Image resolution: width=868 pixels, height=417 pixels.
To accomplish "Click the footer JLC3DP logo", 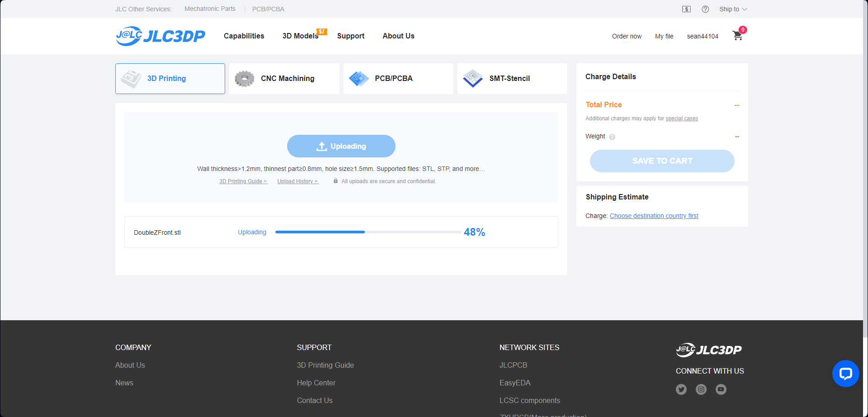I will click(x=709, y=350).
